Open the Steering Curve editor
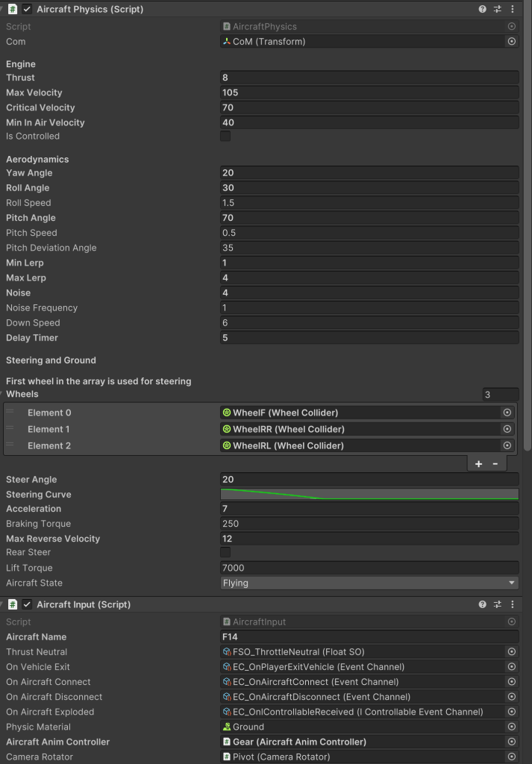The image size is (532, 764). pos(369,495)
